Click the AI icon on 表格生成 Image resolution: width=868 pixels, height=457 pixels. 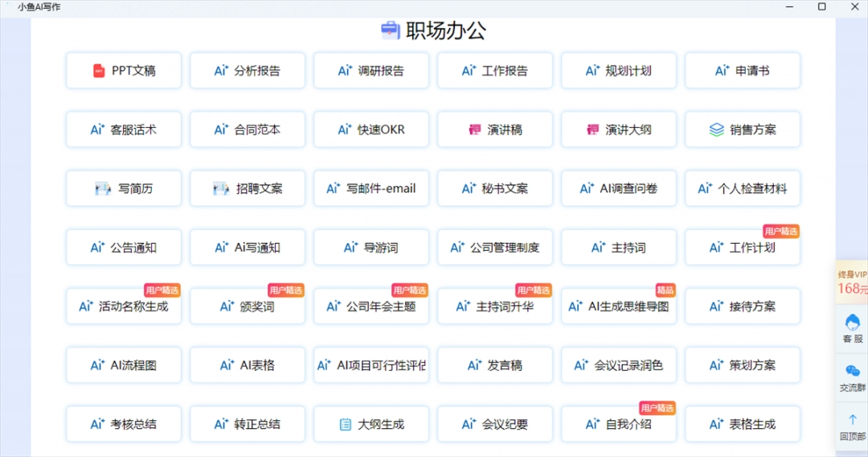[716, 424]
